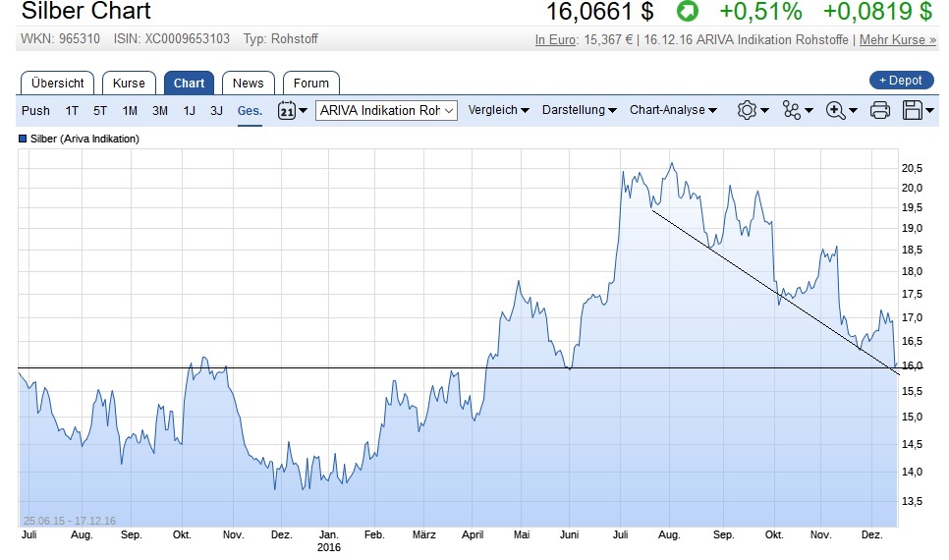Select the 3J time range

(216, 111)
